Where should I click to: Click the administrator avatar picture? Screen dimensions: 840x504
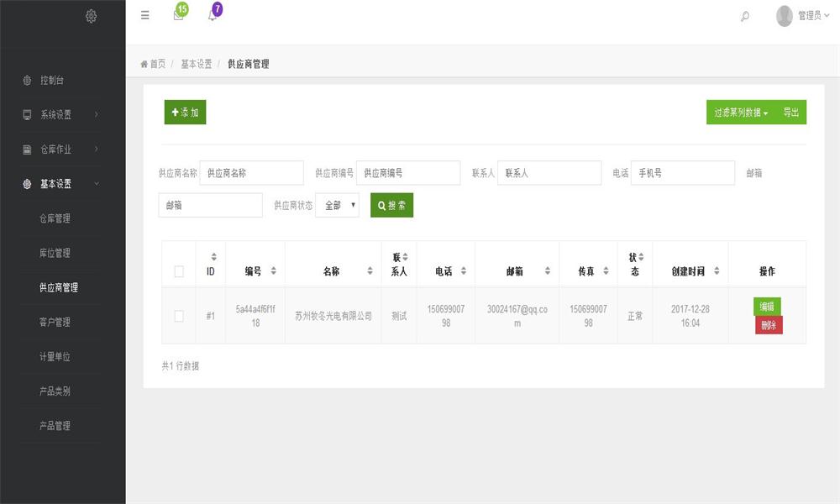click(785, 16)
